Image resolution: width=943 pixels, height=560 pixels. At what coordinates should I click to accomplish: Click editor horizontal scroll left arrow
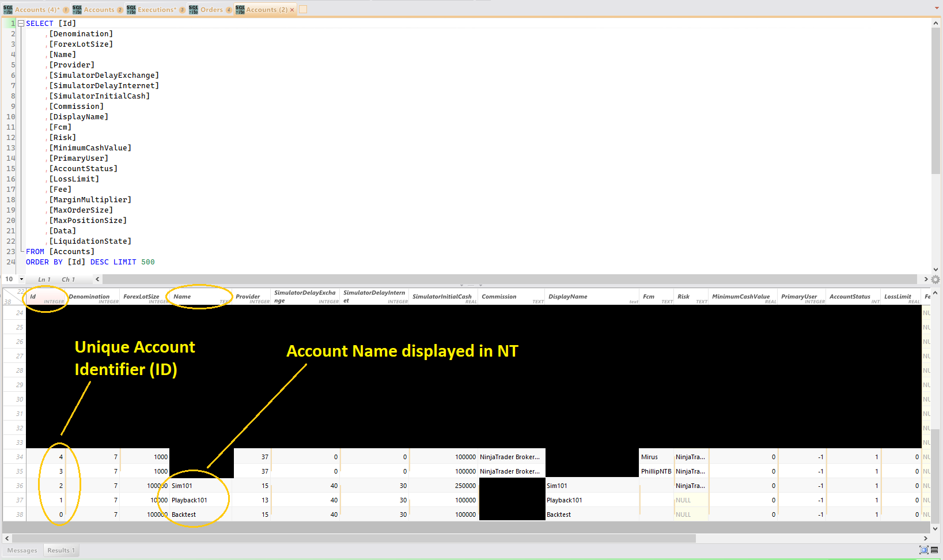97,279
